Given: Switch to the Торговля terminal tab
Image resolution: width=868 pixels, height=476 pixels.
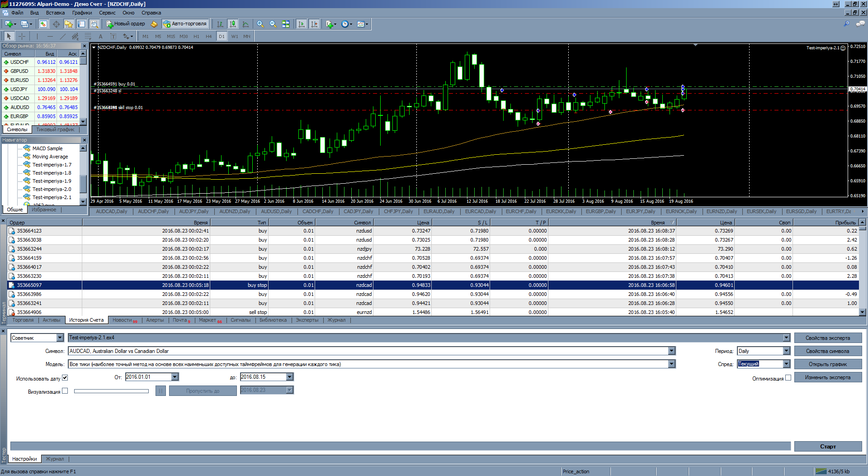Looking at the screenshot, I should click(23, 320).
